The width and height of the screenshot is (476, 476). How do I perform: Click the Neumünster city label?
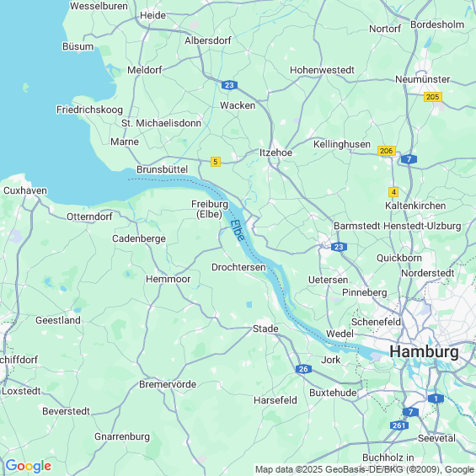[422, 79]
